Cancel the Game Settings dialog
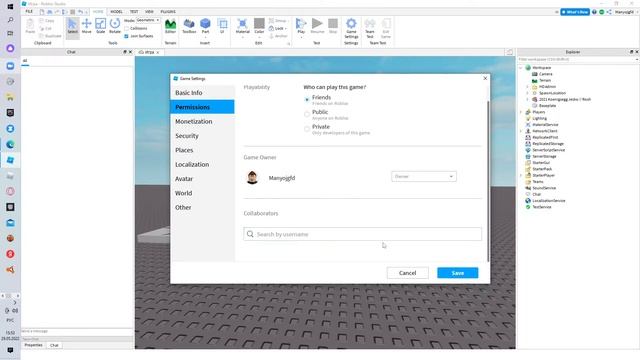This screenshot has width=640, height=360. click(x=407, y=273)
